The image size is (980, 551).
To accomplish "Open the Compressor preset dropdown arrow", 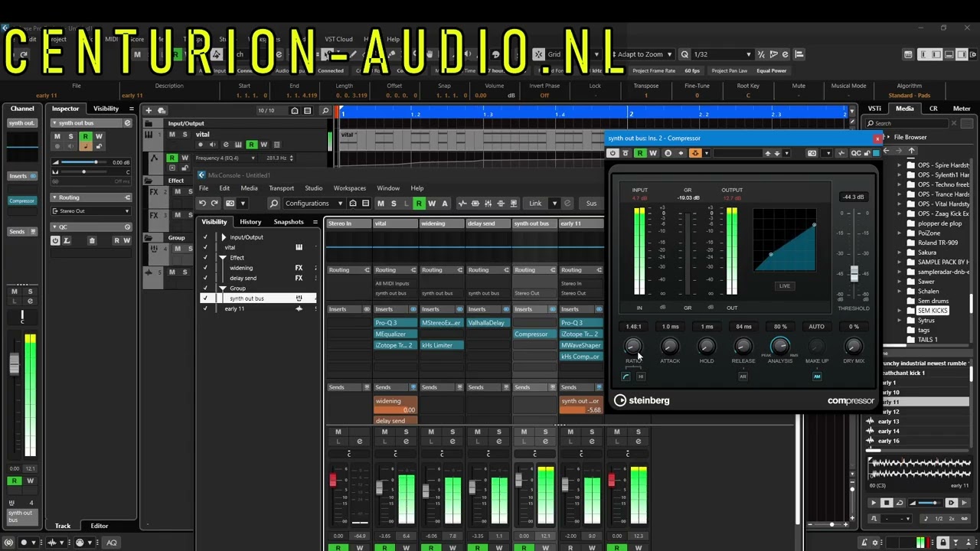I will (x=786, y=153).
